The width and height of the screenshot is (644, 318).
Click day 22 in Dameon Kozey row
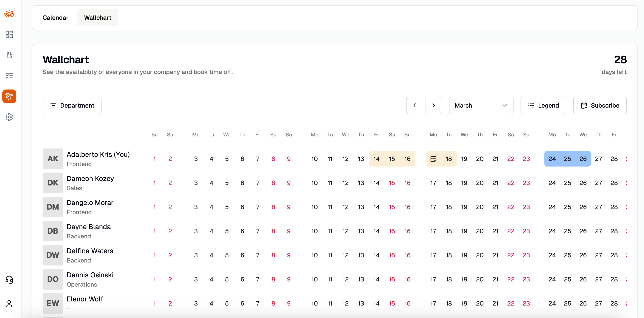point(511,183)
